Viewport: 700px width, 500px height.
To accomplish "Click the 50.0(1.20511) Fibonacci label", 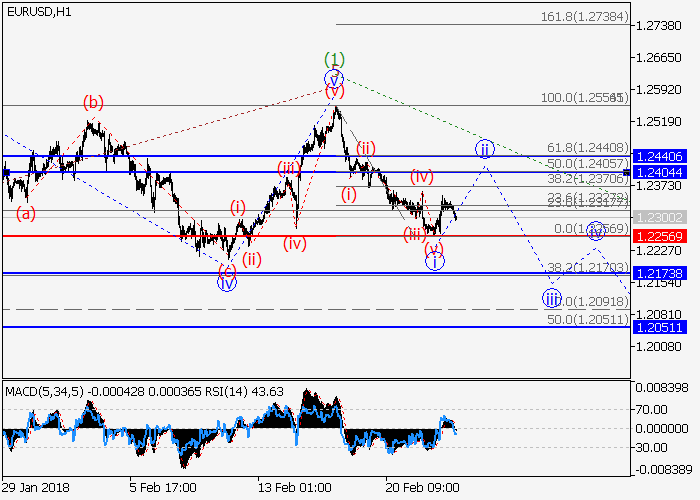I will point(588,319).
